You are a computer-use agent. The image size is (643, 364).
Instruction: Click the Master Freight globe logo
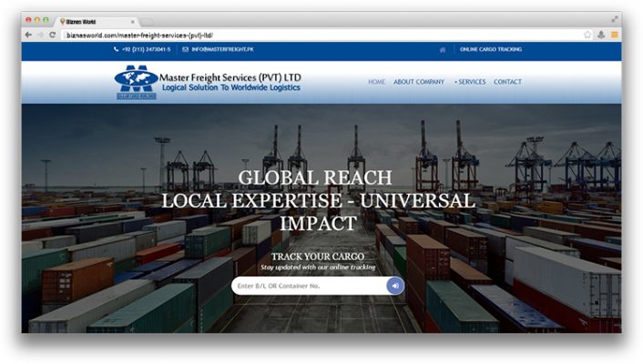click(x=136, y=82)
